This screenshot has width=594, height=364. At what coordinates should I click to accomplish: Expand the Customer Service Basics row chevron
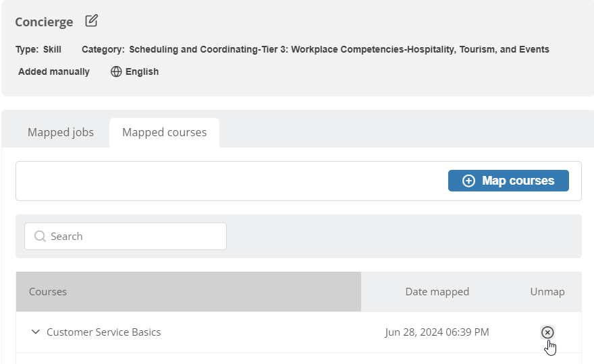36,332
